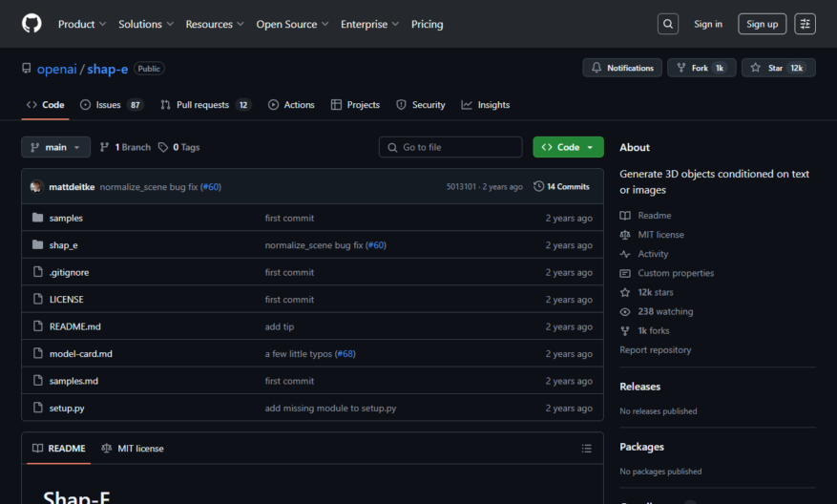View the 1 Branch link

125,147
